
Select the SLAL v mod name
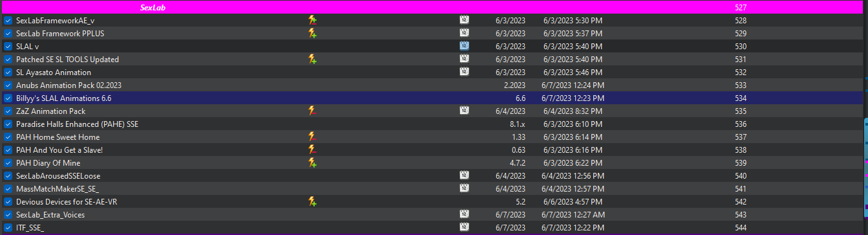click(x=28, y=47)
